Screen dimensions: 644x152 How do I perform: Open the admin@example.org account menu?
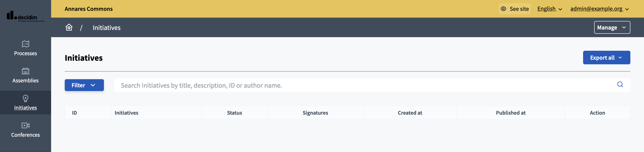point(599,9)
